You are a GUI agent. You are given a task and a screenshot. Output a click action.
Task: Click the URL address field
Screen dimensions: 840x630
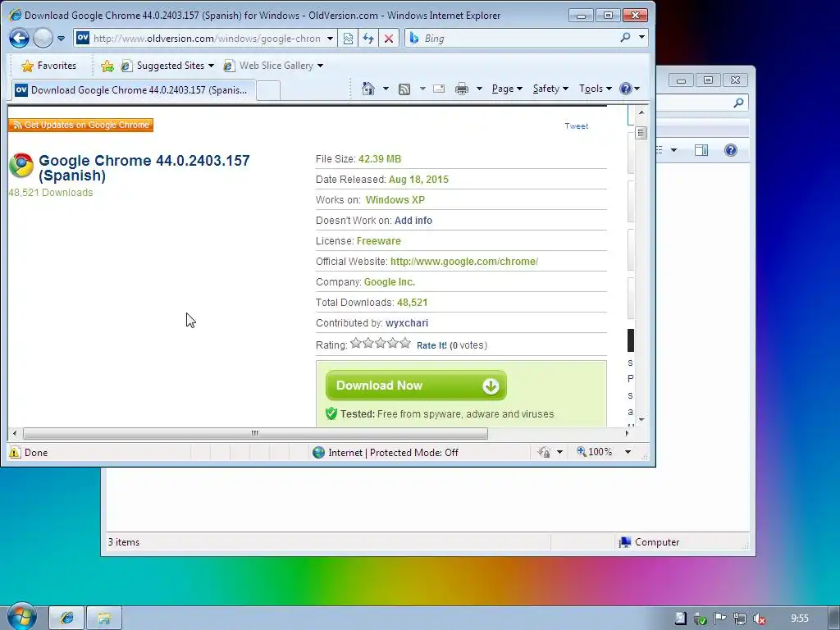click(207, 39)
